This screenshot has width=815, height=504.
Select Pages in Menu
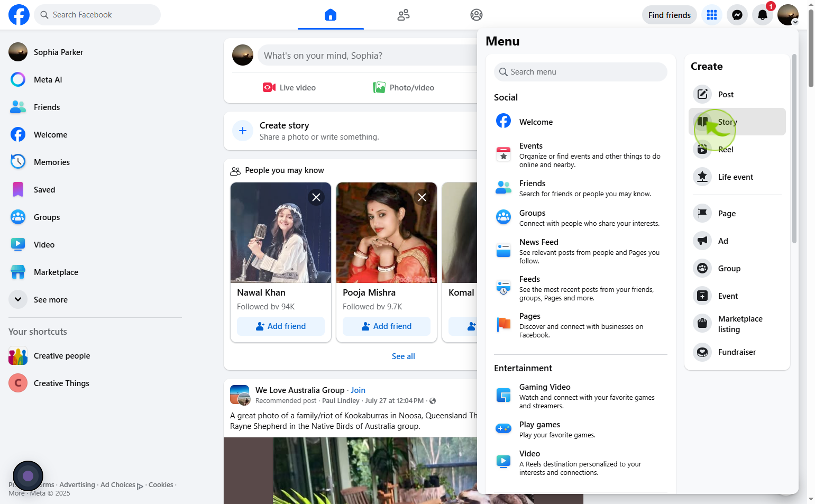click(581, 325)
